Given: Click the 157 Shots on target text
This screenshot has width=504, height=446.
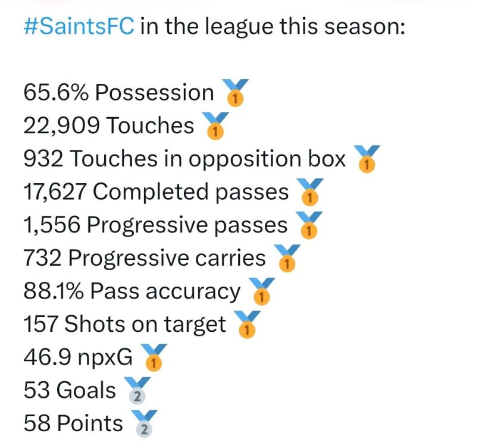Looking at the screenshot, I should tap(125, 325).
